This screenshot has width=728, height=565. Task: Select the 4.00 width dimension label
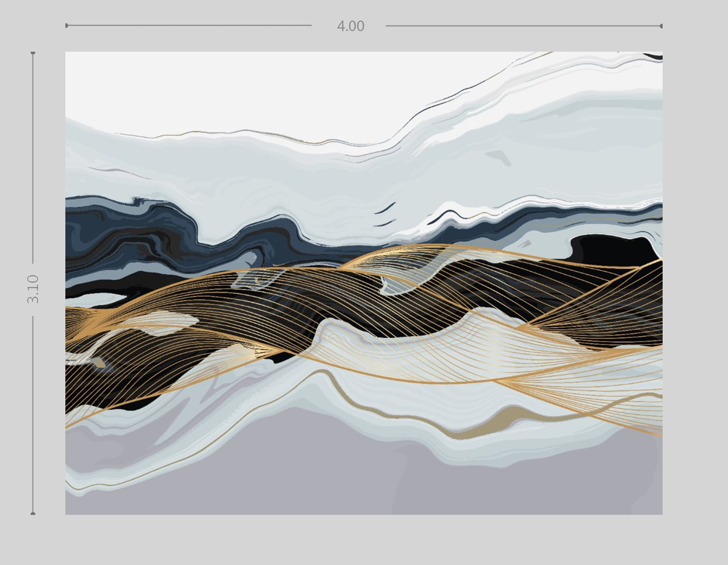point(351,26)
